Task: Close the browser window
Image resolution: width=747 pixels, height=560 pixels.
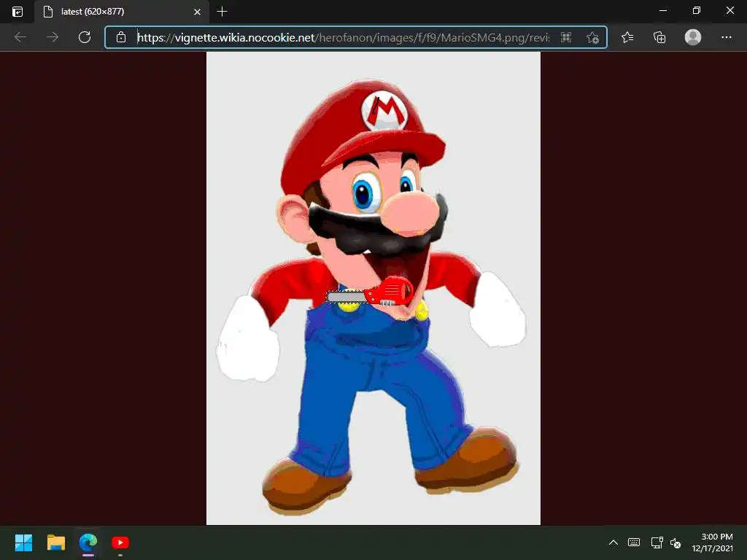Action: [729, 10]
